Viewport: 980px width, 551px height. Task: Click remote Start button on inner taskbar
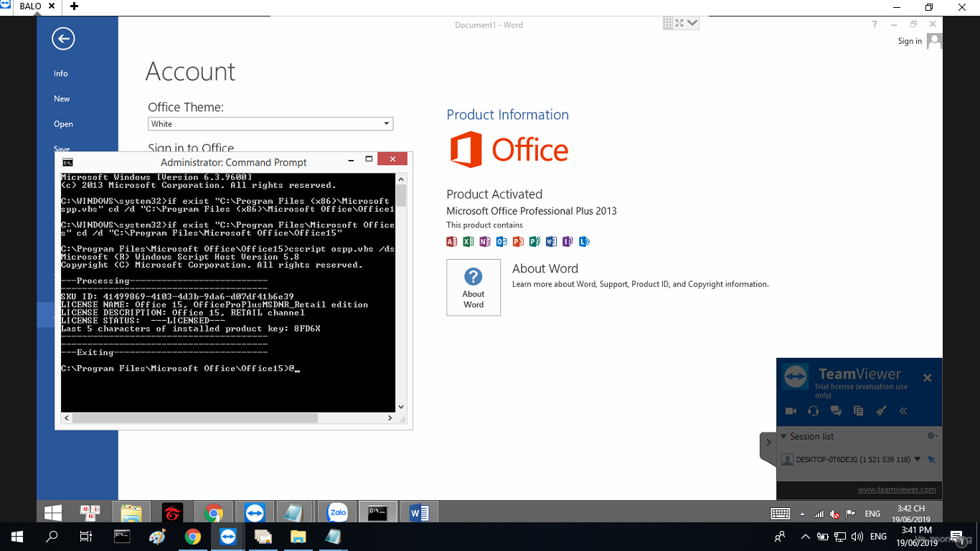[x=52, y=513]
